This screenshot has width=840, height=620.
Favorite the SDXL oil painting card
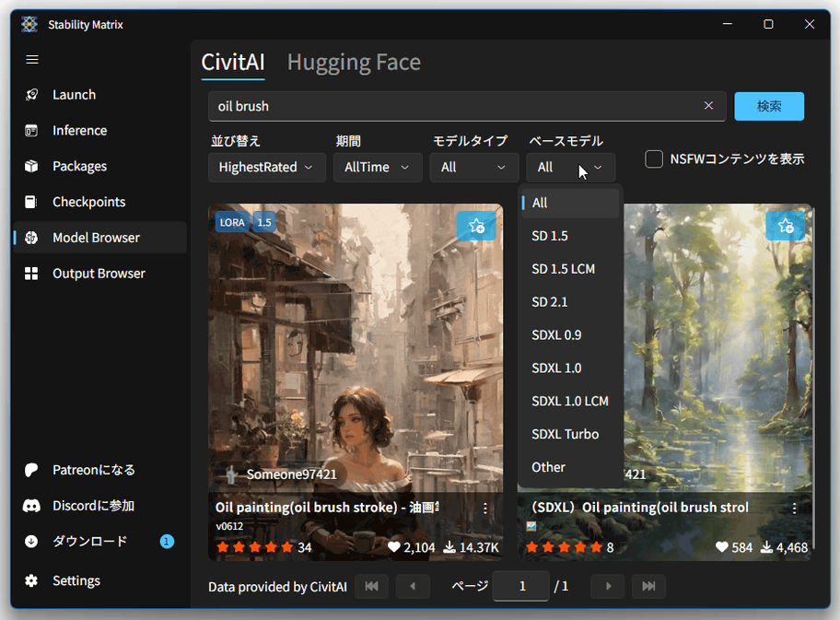point(786,226)
